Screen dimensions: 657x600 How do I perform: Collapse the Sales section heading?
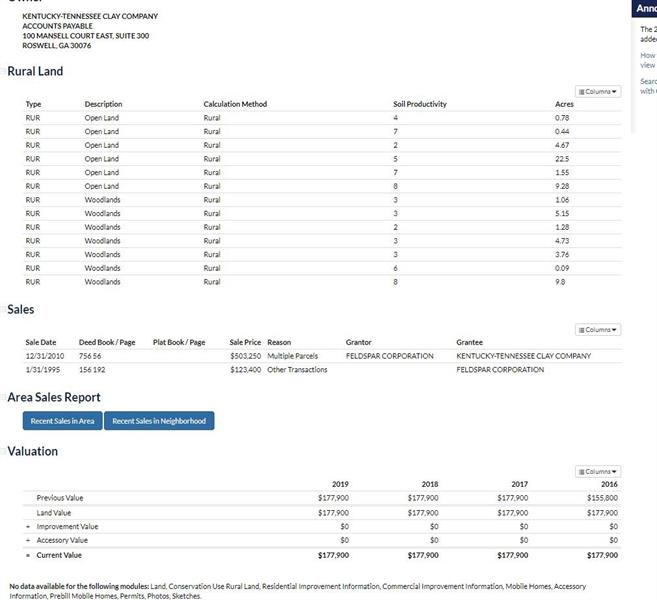21,309
